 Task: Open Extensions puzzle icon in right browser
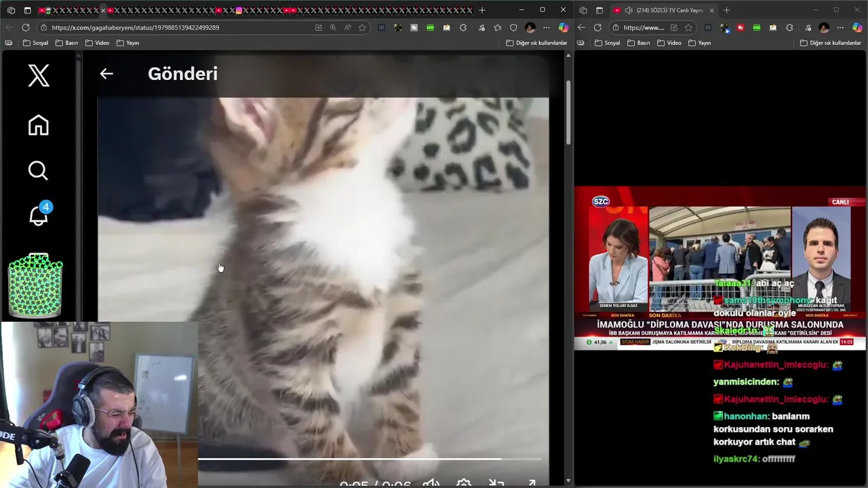[x=789, y=28]
